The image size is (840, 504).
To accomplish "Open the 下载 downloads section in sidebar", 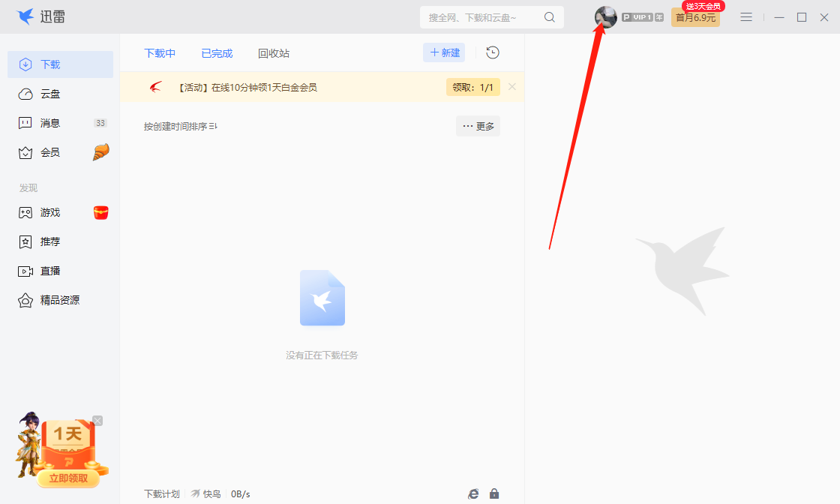I will click(46, 64).
